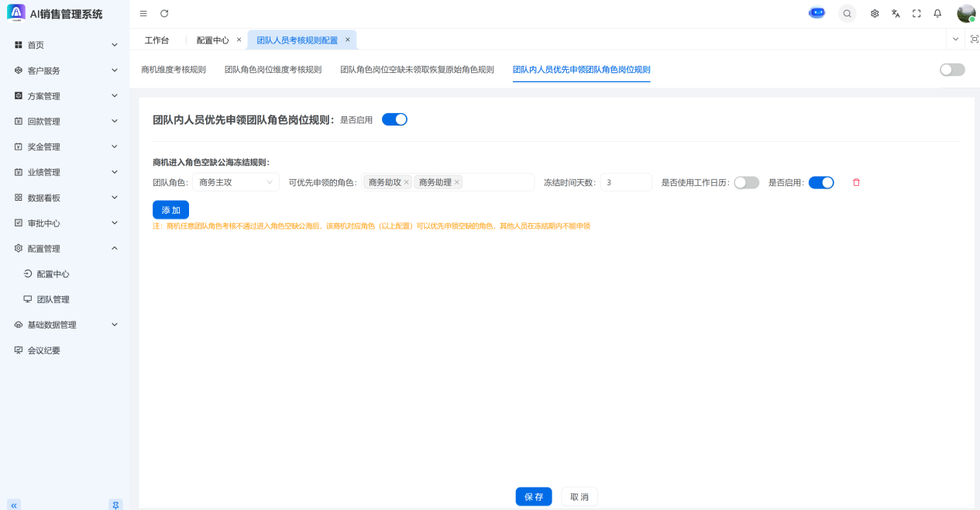The width and height of the screenshot is (980, 510).
Task: Switch to the 工作台 tab
Action: tap(156, 40)
